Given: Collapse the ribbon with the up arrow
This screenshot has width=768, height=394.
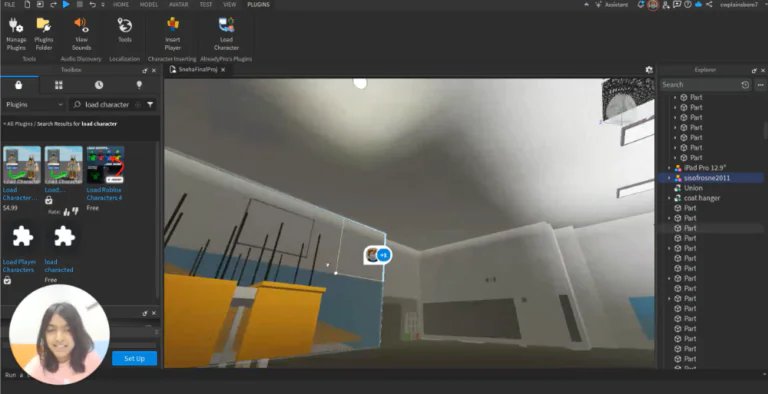Looking at the screenshot, I should 587,4.
